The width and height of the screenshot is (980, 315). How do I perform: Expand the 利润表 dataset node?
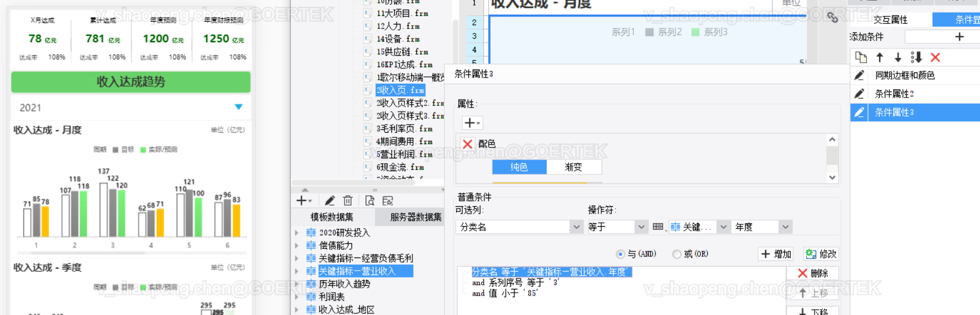tap(297, 297)
